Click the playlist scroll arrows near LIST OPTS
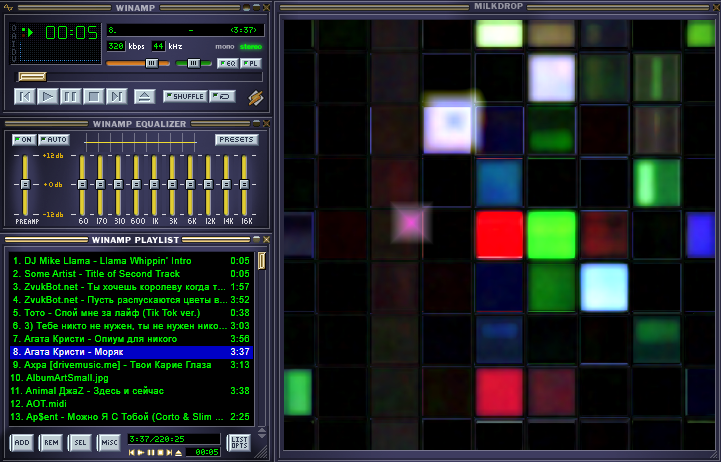 click(262, 433)
